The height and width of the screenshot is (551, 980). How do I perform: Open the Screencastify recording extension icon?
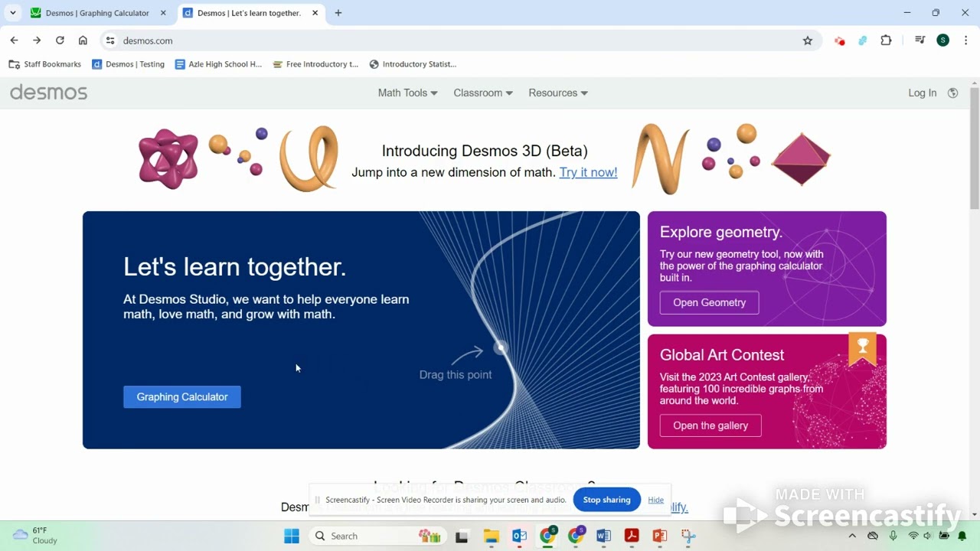pyautogui.click(x=840, y=41)
